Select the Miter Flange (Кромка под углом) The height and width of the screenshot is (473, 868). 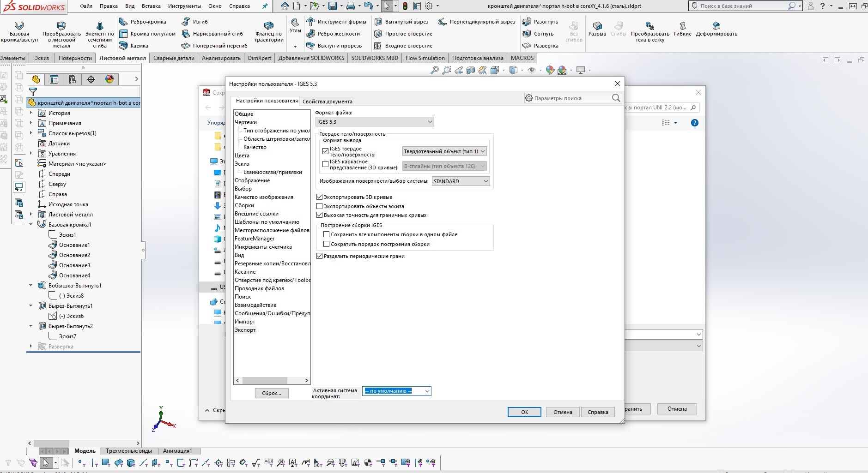(x=147, y=34)
